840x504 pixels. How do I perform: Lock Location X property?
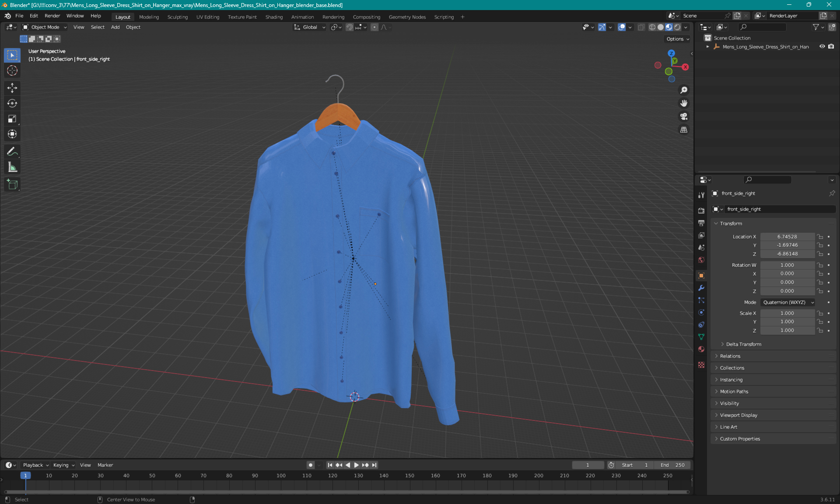tap(820, 237)
